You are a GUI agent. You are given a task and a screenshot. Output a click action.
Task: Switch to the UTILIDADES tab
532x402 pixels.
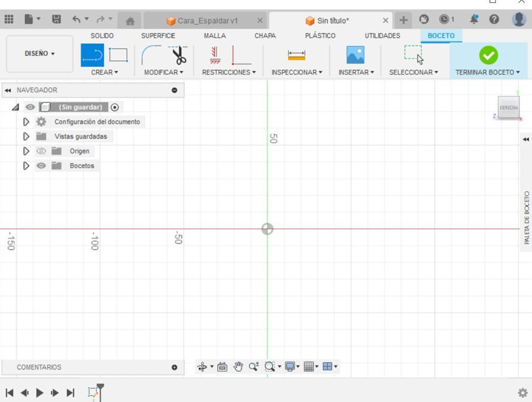pyautogui.click(x=382, y=35)
